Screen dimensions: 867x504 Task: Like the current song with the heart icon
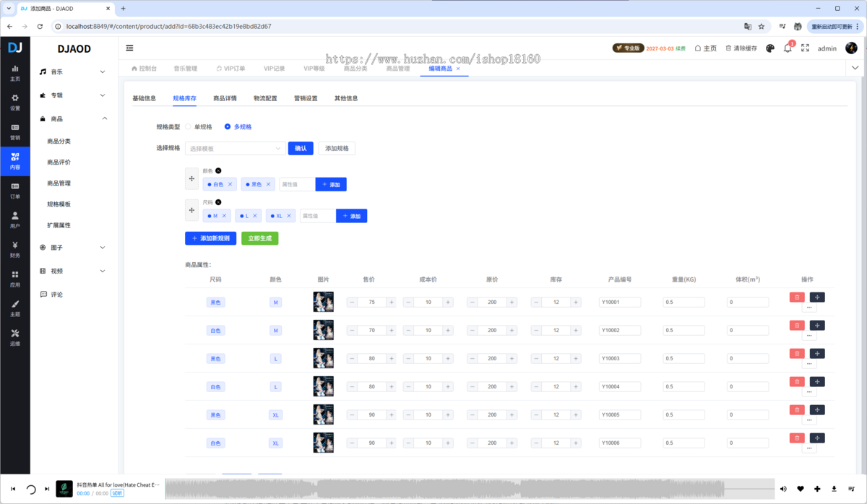coord(801,489)
